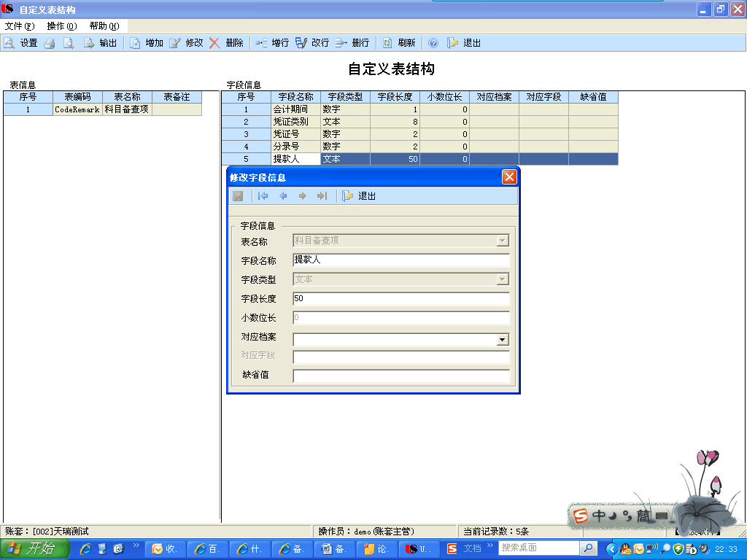
Task: Click the 字段长度 input field
Action: pos(400,299)
